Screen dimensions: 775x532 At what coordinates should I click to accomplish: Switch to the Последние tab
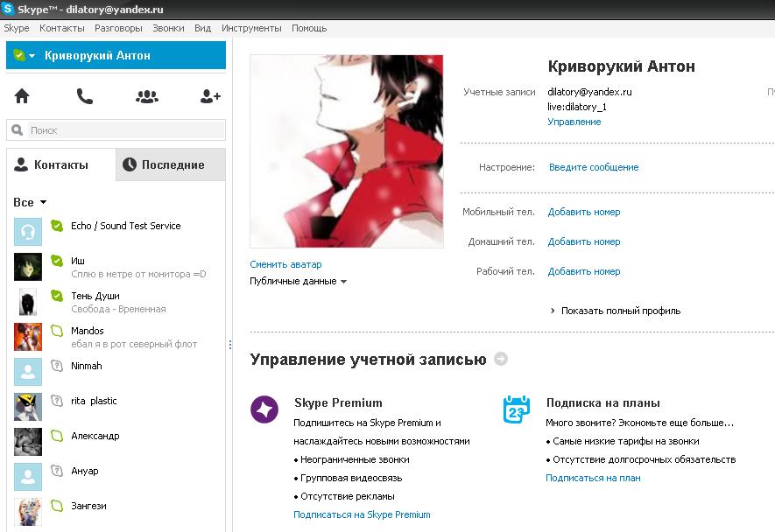(171, 164)
